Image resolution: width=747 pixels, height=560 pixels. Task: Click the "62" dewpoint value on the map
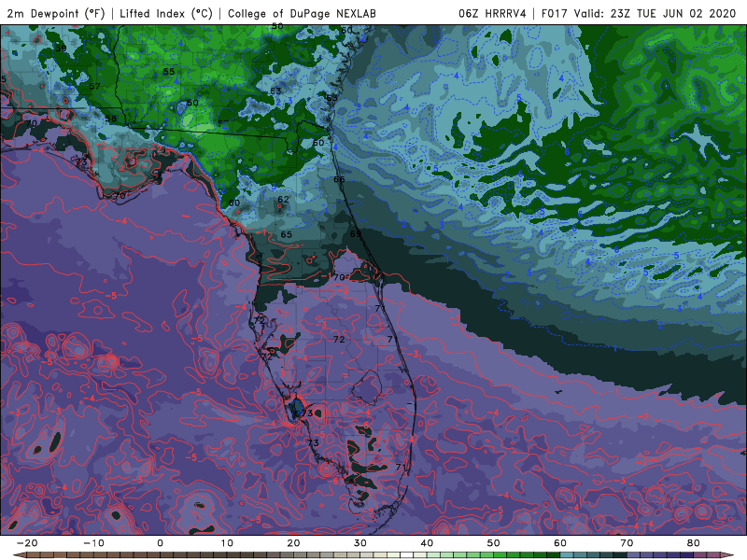point(283,199)
